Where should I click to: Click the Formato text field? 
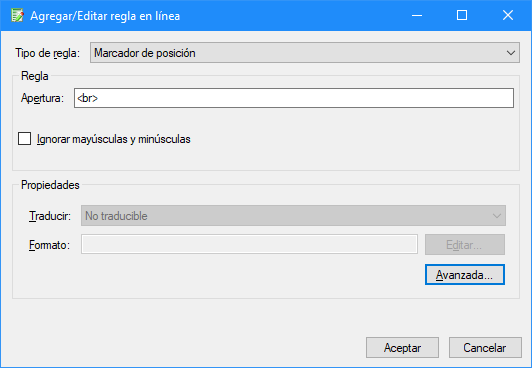click(x=249, y=244)
